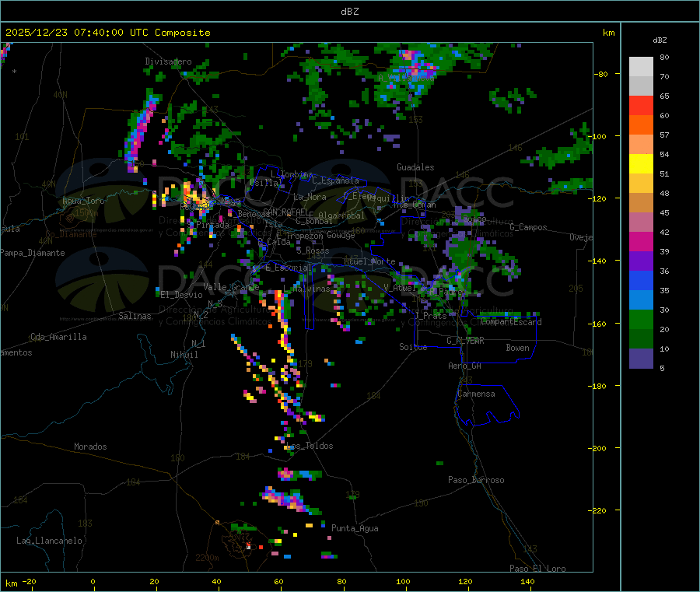Click the Paso_Barroso location label
This screenshot has height=592, width=700.
[x=476, y=481]
